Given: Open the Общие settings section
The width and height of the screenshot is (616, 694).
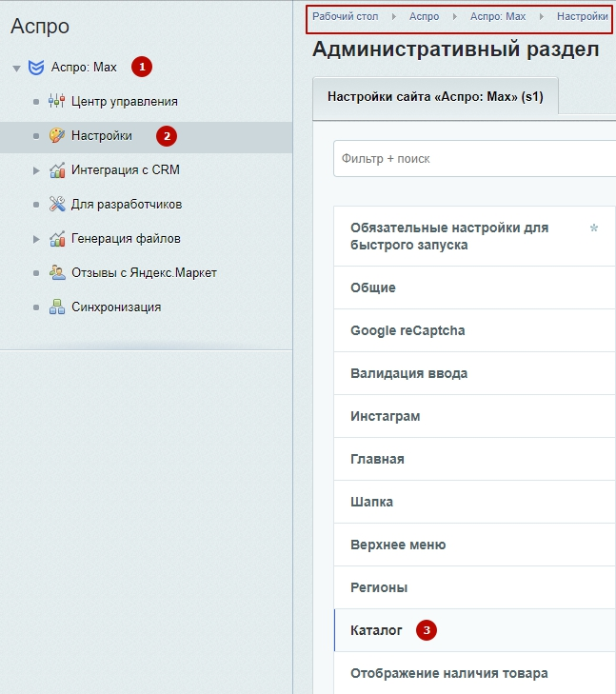Looking at the screenshot, I should tap(475, 288).
